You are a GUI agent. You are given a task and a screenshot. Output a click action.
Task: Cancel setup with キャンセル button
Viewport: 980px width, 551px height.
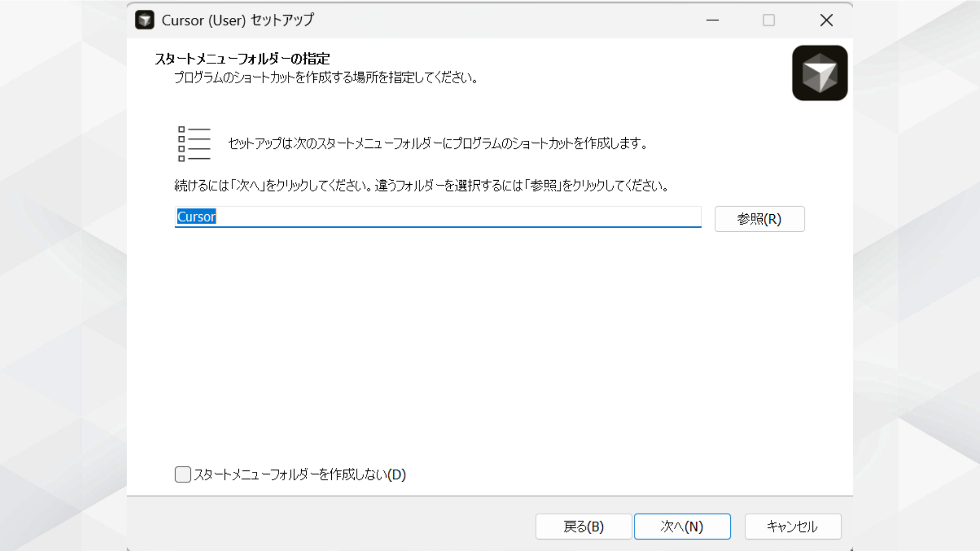click(x=793, y=527)
